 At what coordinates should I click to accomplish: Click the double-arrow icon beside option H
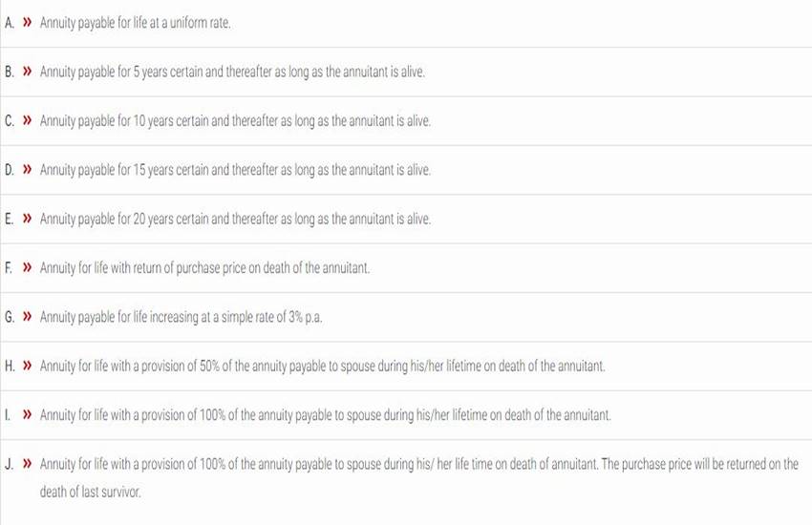tap(27, 367)
